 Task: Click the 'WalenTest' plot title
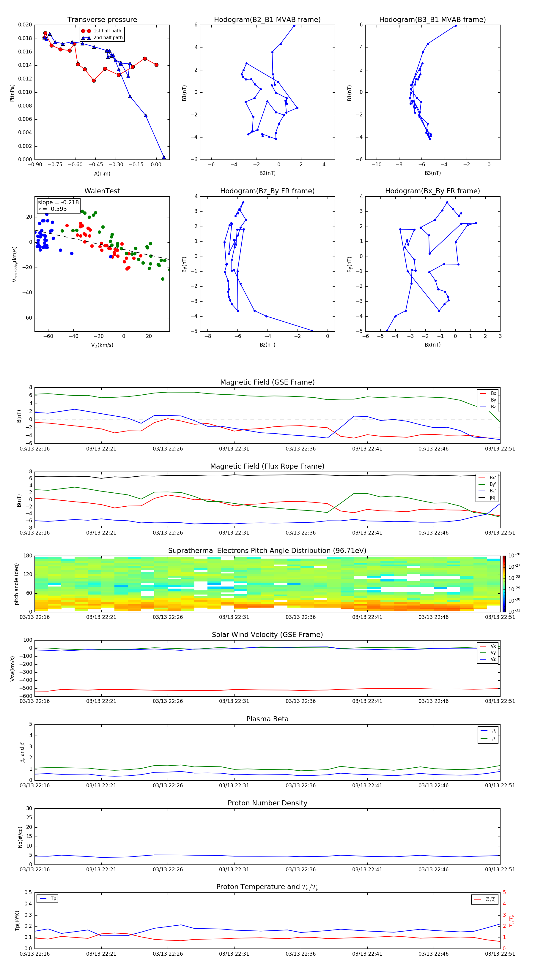tap(102, 191)
